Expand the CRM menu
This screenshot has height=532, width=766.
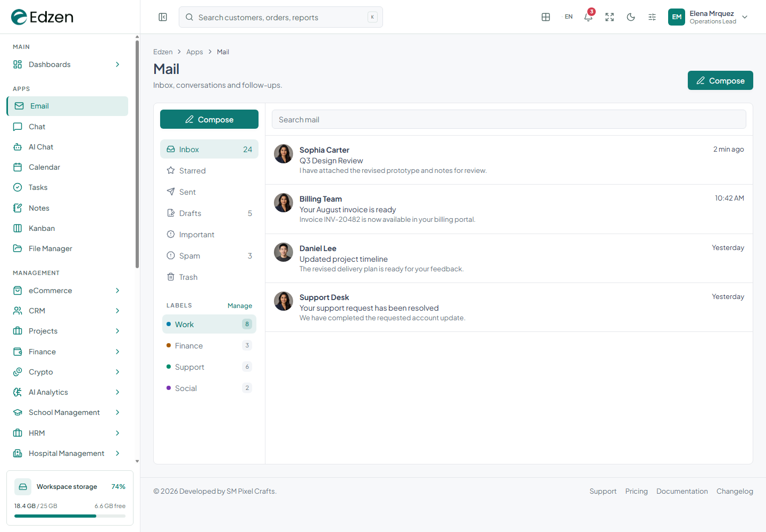coord(67,311)
